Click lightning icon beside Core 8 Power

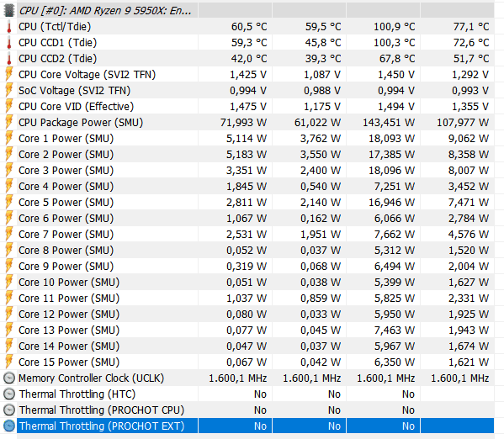(9, 250)
